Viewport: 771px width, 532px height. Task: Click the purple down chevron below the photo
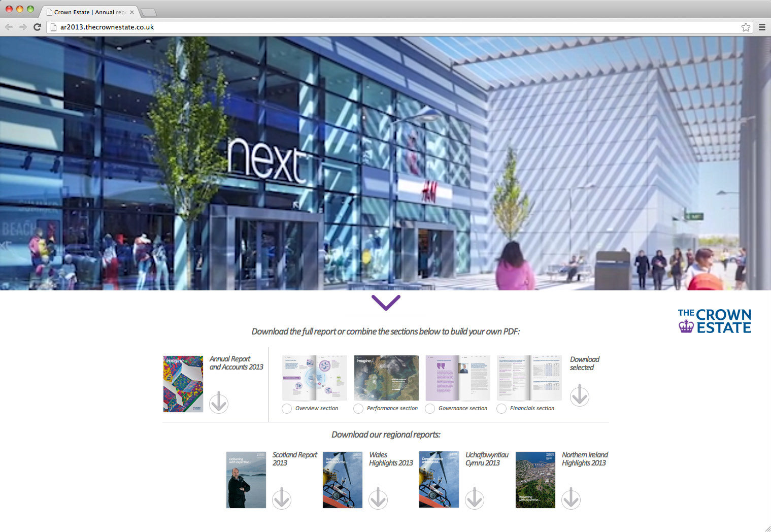(x=386, y=303)
